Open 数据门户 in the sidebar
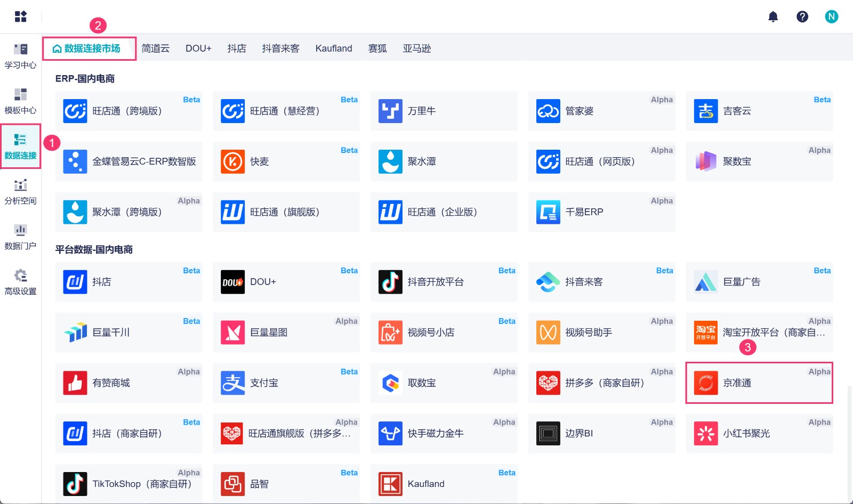Viewport: 853px width, 504px height. click(20, 237)
